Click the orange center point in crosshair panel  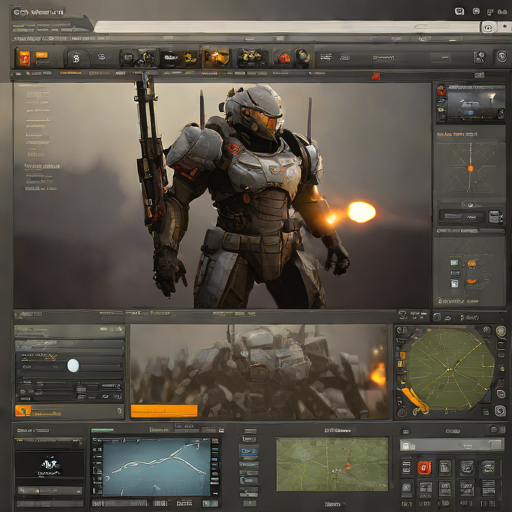coord(470,168)
